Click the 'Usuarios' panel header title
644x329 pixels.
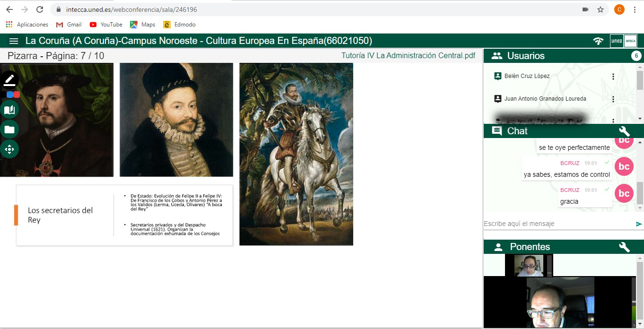(x=526, y=56)
